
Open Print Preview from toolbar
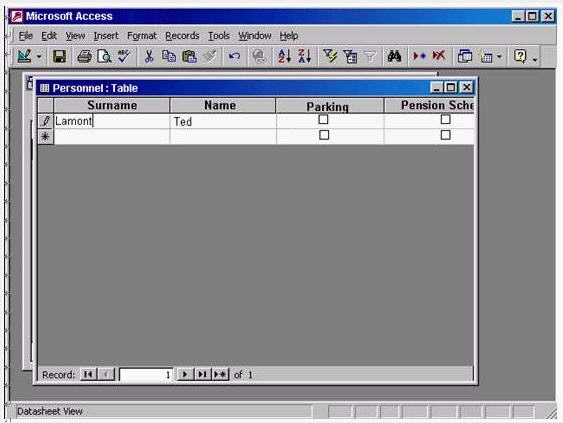click(x=104, y=56)
